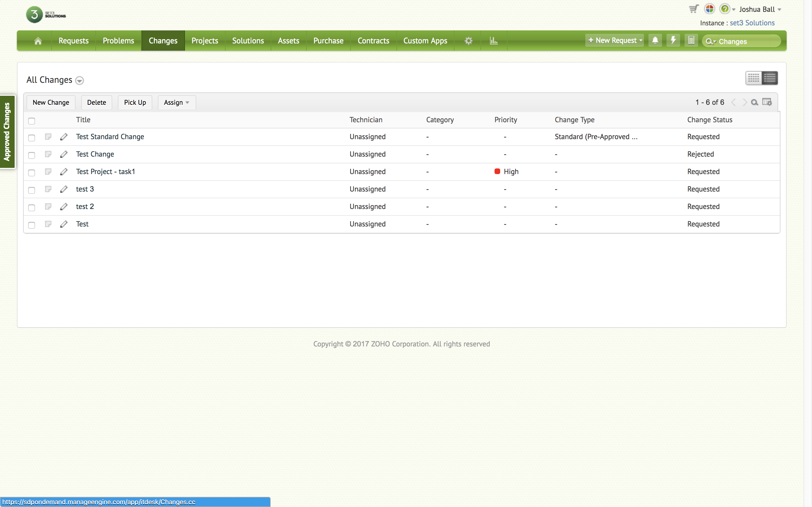Open the Assign dropdown button

pyautogui.click(x=176, y=103)
